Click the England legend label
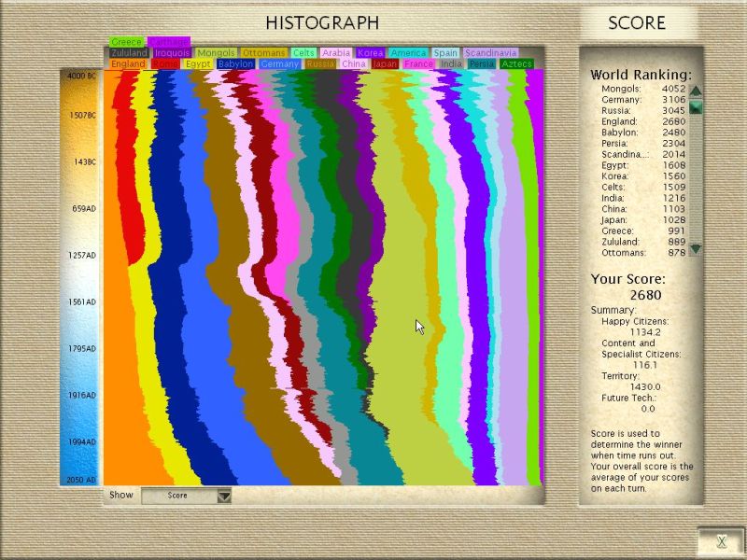747x560 pixels. (128, 64)
